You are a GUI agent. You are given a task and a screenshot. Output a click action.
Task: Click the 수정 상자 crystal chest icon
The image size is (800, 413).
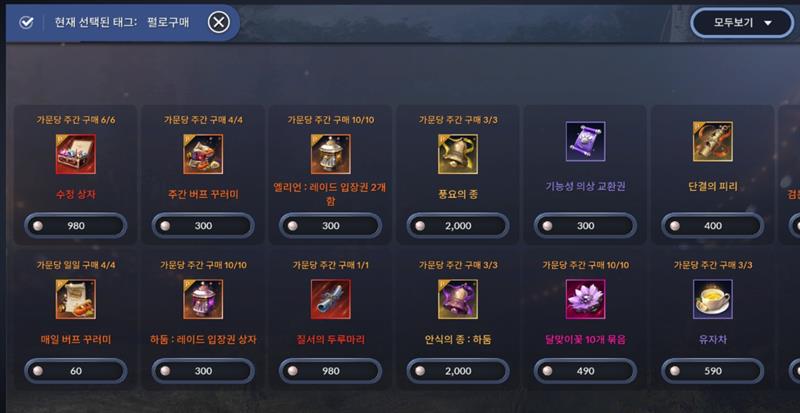pyautogui.click(x=76, y=154)
